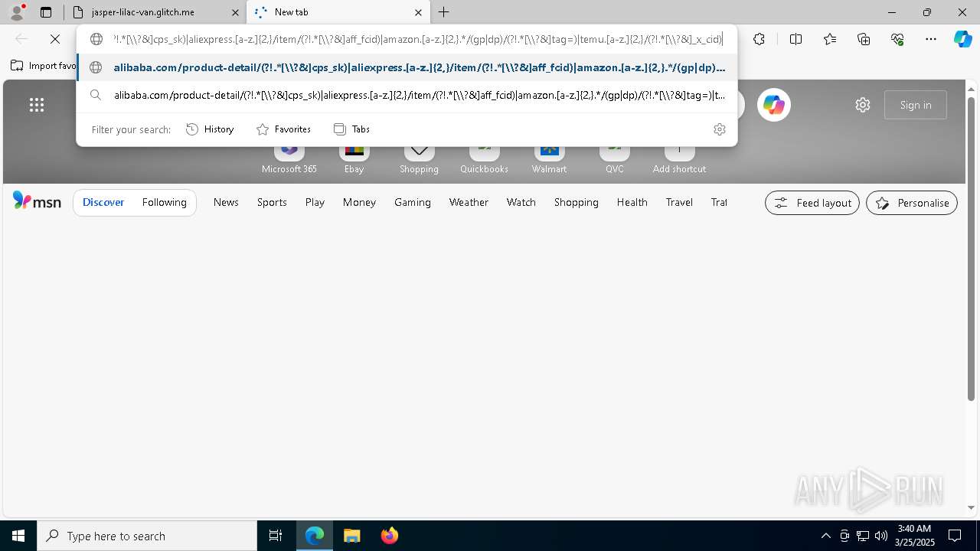Screen dimensions: 980x551
Task: Open the Health category
Action: click(632, 202)
